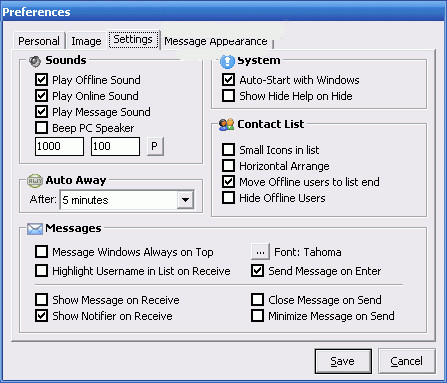Go to Message Appearance tab
Image resolution: width=447 pixels, height=383 pixels.
pos(216,41)
